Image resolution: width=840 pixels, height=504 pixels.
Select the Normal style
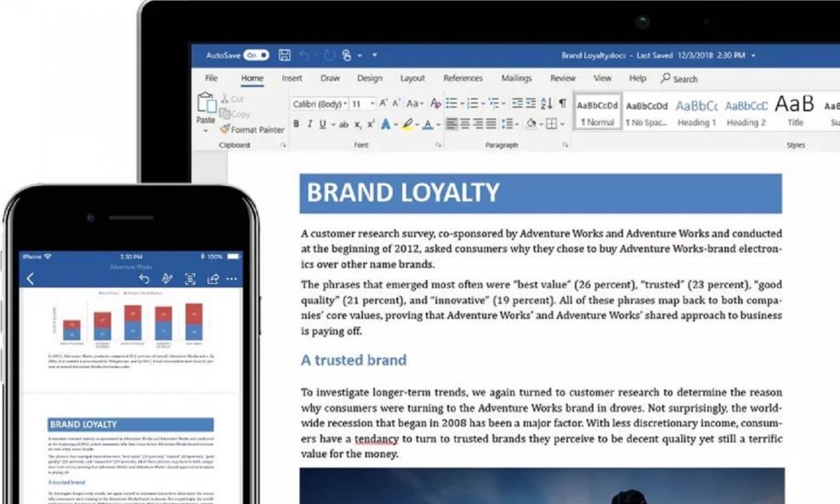(598, 112)
